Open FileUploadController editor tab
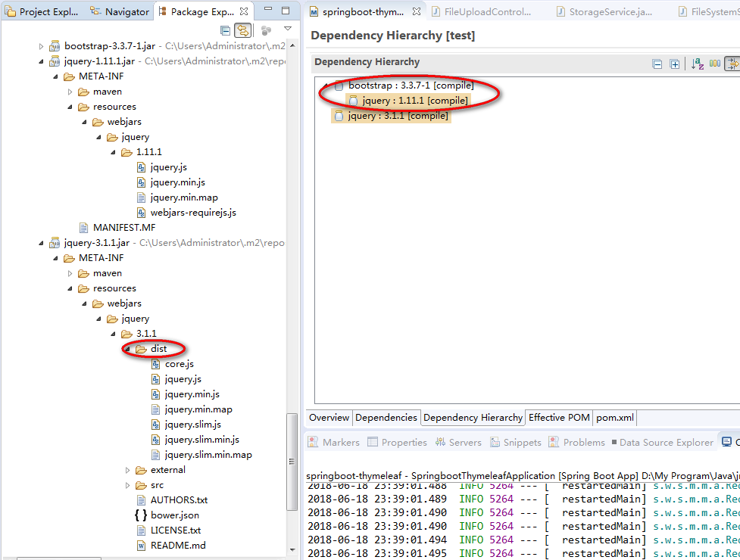 pos(482,12)
